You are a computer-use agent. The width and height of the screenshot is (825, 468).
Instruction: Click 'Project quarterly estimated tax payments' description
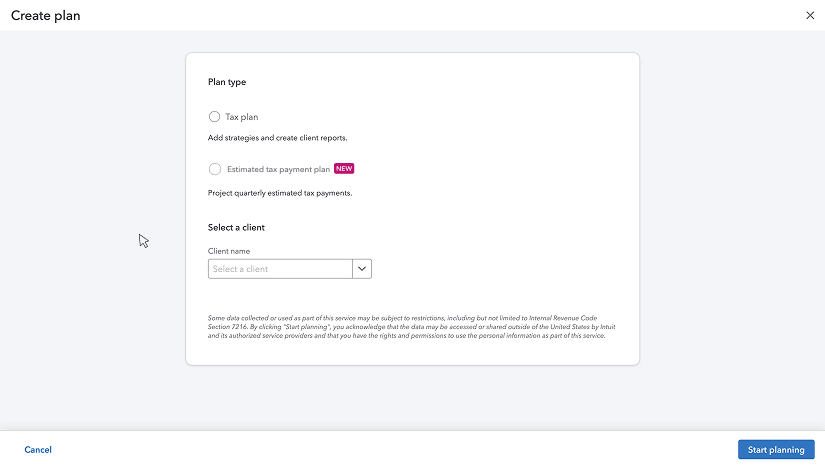point(280,193)
